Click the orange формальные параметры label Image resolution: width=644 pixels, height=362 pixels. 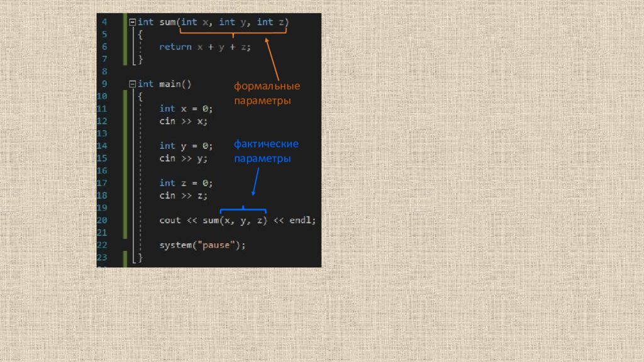coord(267,93)
